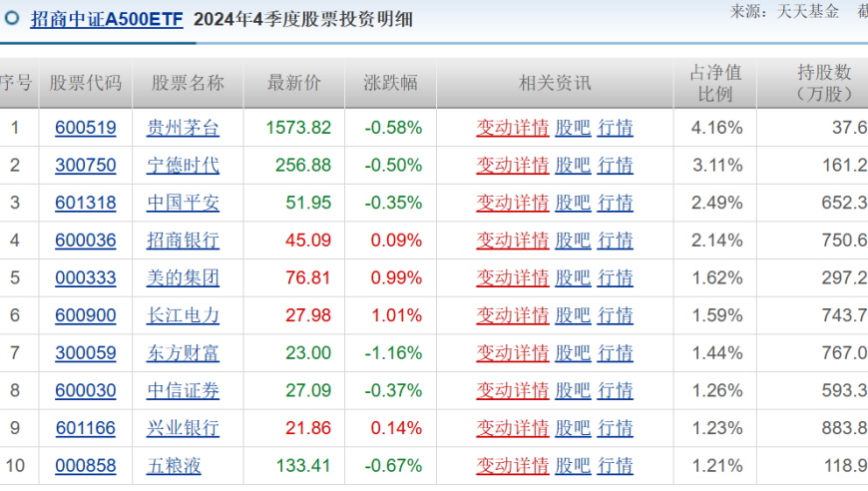The height and width of the screenshot is (491, 868).
Task: Open 行情 for 宁德时代 row
Action: pos(615,166)
